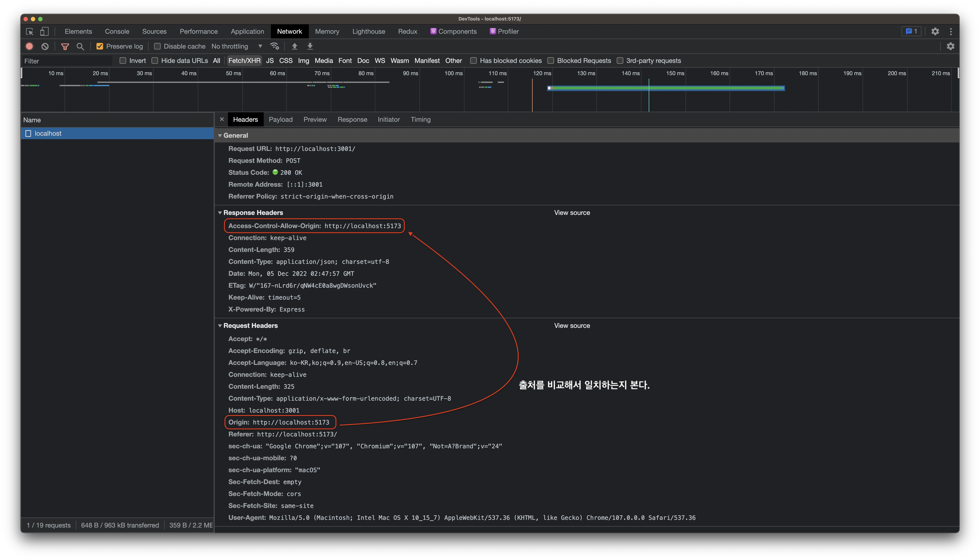Enable the Disable cache checkbox
Screen dimensions: 980x560
pyautogui.click(x=157, y=46)
